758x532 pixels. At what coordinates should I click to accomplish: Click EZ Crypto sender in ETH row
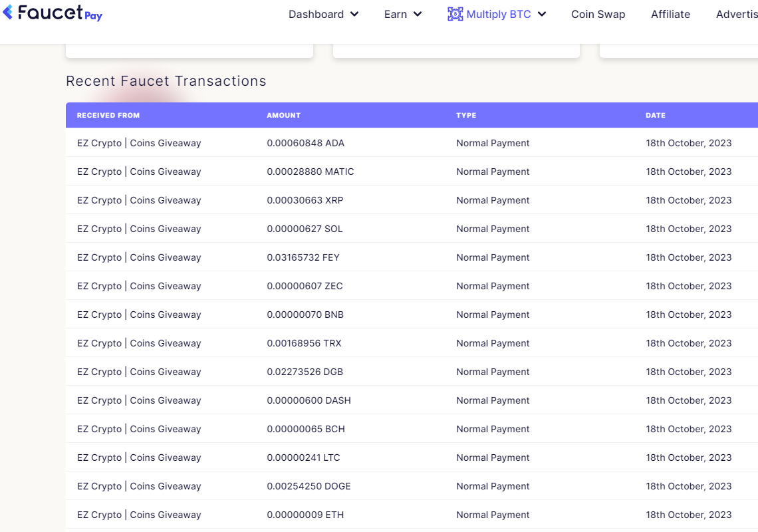[139, 514]
